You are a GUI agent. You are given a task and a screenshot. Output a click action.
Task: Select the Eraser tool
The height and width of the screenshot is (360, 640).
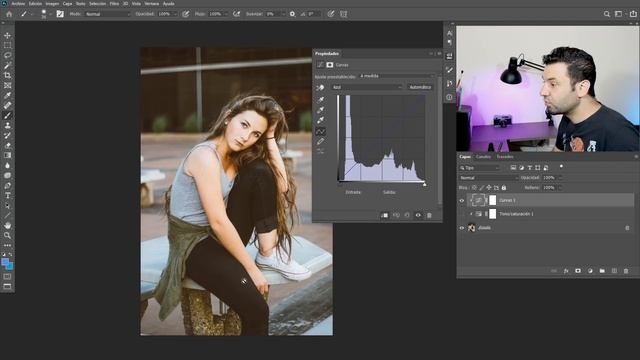coord(7,145)
